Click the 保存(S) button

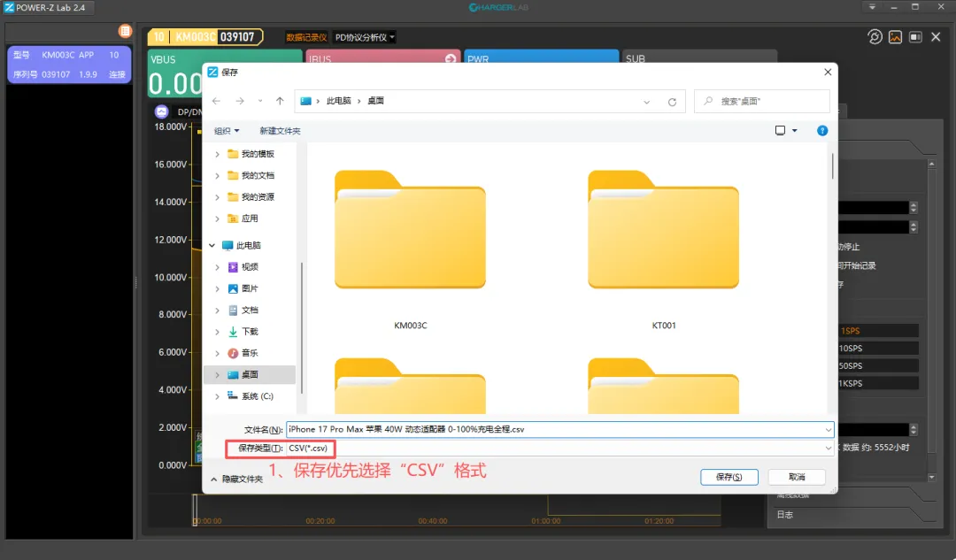click(x=729, y=477)
